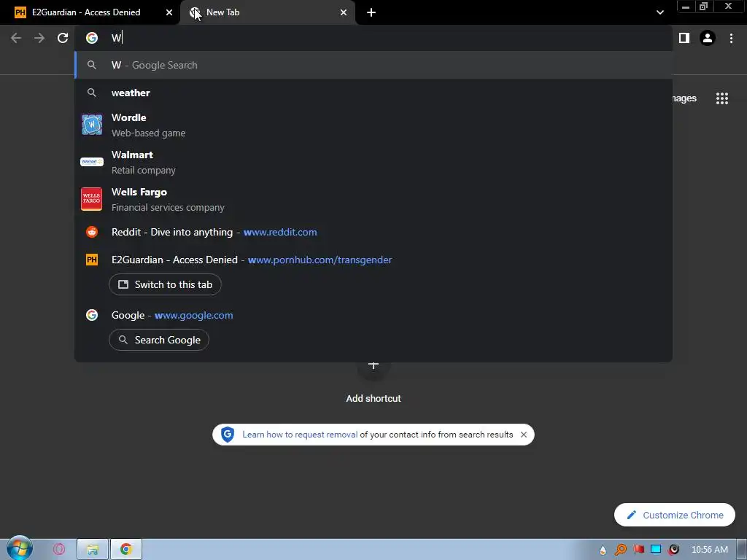
Task: Choose the 'W - Google Search' suggestion
Action: pos(373,65)
